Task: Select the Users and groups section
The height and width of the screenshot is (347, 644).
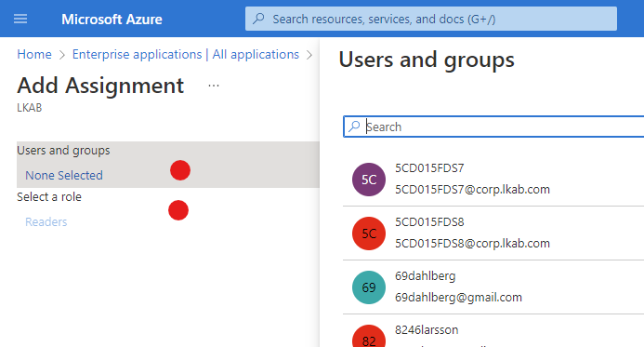Action: pyautogui.click(x=168, y=165)
